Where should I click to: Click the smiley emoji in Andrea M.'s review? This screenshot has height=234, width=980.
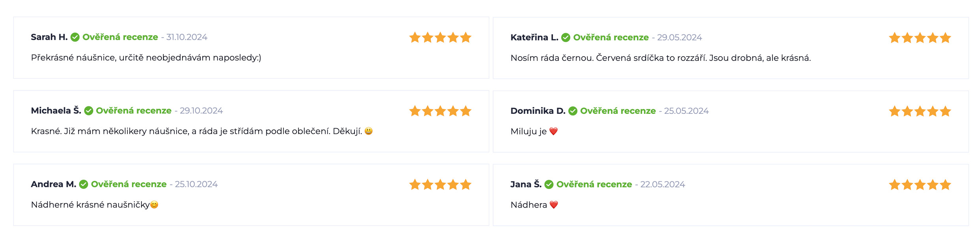[x=154, y=205]
